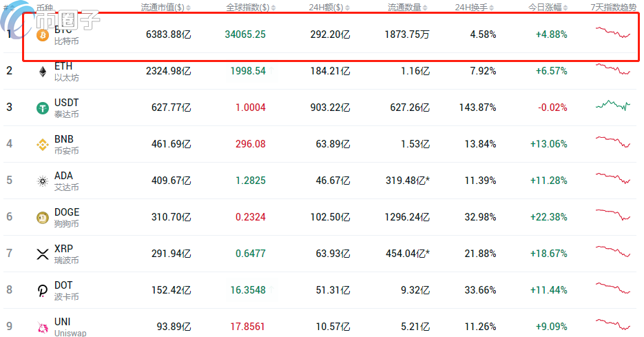Click UNI market cap 93.89亿
This screenshot has height=337, width=644.
[174, 327]
